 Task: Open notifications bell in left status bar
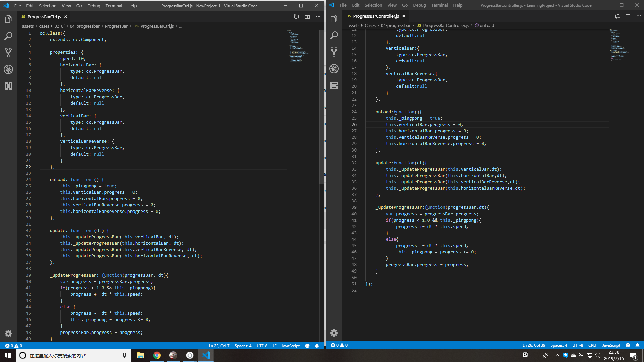click(317, 346)
